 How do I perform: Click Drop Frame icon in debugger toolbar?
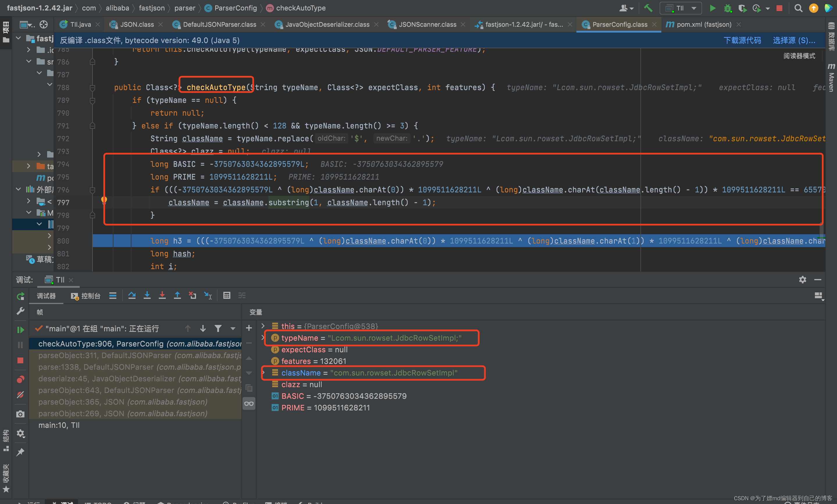[x=193, y=295]
